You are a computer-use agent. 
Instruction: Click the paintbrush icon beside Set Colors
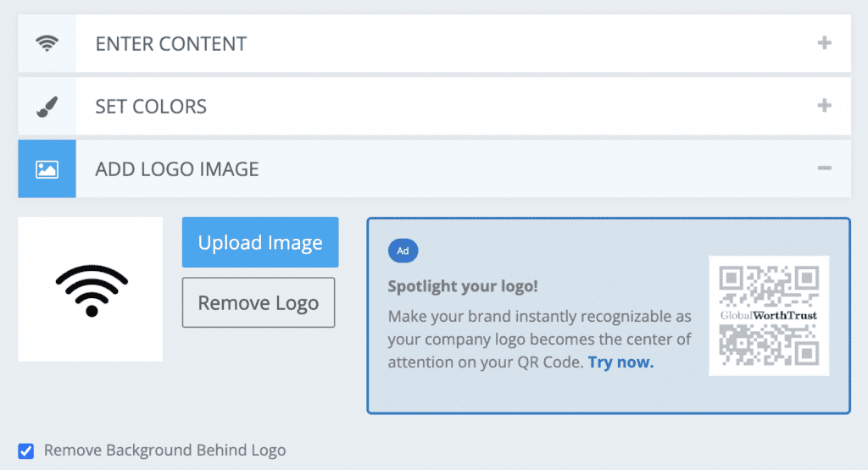point(47,107)
